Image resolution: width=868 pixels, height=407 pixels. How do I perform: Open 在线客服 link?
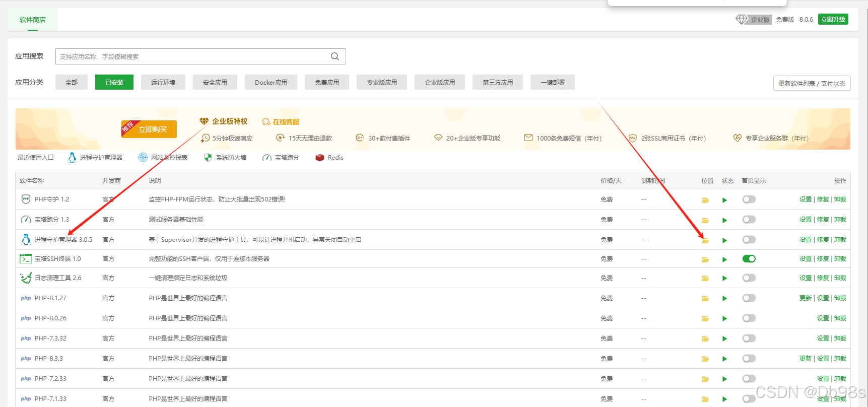tap(281, 122)
